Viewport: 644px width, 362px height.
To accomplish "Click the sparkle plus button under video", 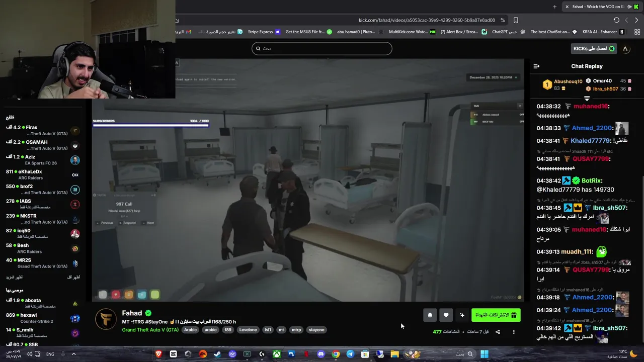I will coord(462,315).
